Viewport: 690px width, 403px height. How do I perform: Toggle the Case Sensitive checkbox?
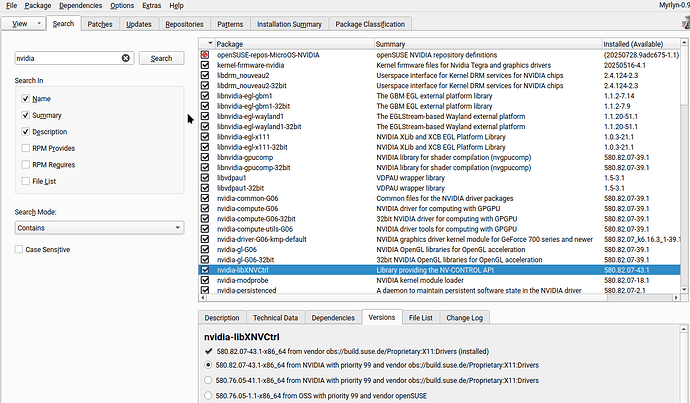pyautogui.click(x=17, y=249)
